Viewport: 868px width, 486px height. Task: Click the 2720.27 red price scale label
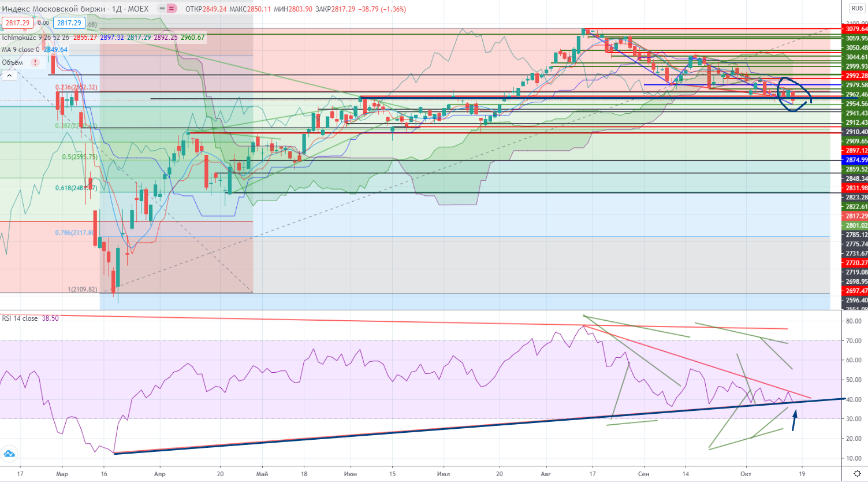[x=856, y=263]
